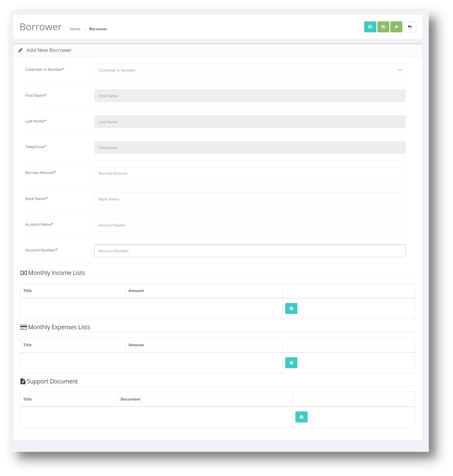
Task: Click the back arrow button in header
Action: click(x=409, y=27)
